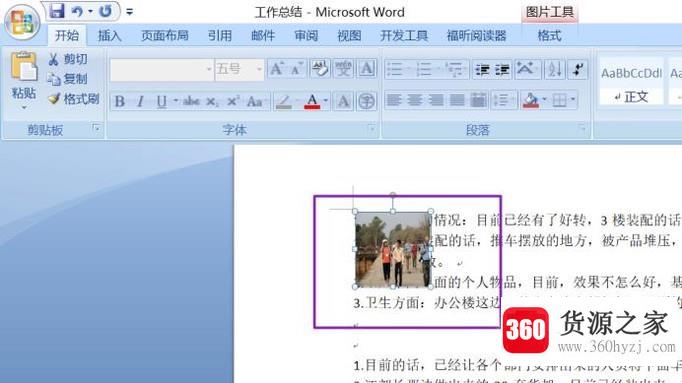The height and width of the screenshot is (383, 682).
Task: Switch to the 引用 tab
Action: click(x=220, y=36)
